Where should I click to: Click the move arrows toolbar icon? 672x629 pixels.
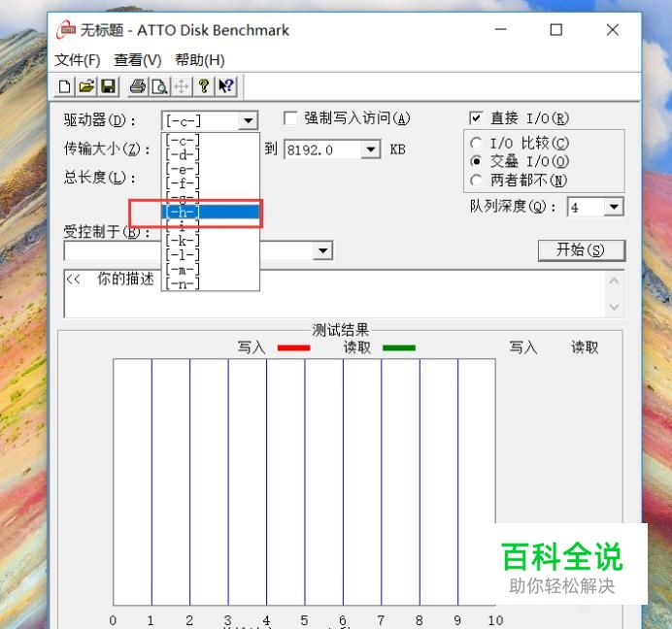point(182,86)
